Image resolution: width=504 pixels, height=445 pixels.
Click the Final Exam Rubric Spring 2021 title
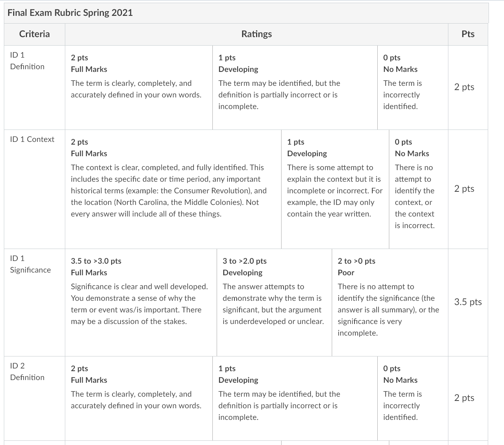click(x=70, y=13)
